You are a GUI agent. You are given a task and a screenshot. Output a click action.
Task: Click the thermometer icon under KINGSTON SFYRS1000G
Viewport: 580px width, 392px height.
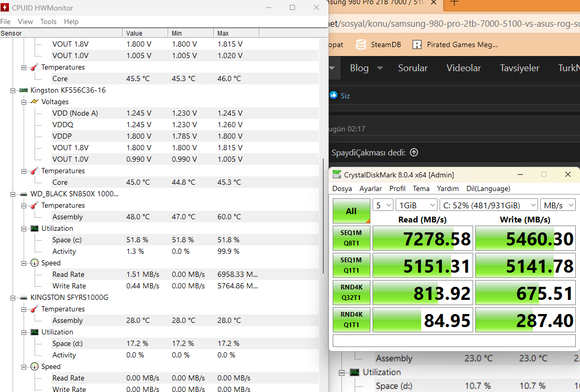point(35,309)
